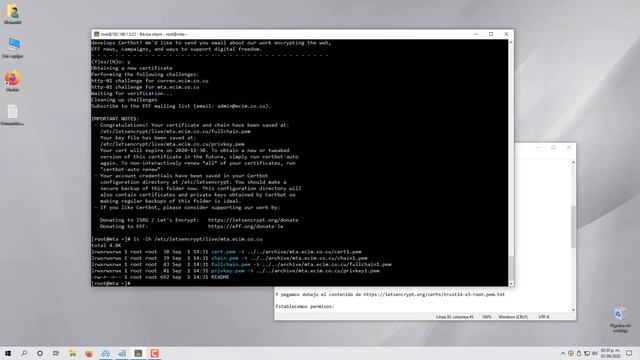640x360 pixels.
Task: Click fullchain.pem in the terminal listing
Action: [x=231, y=264]
